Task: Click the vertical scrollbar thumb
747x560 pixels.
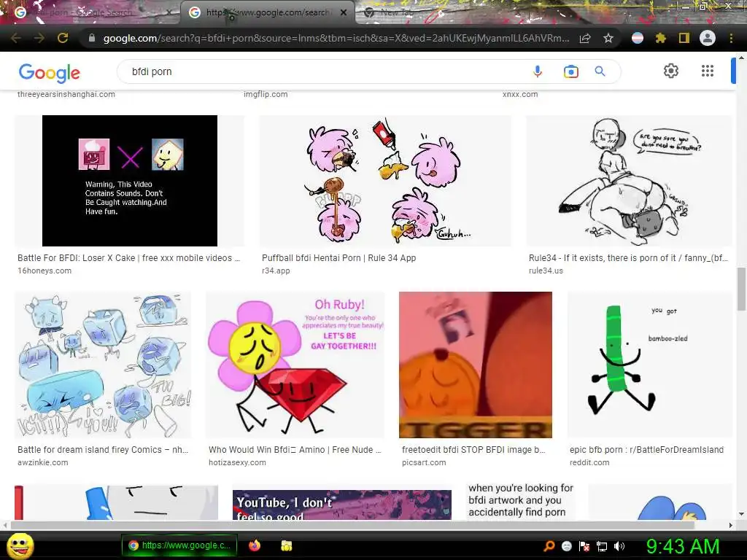Action: (x=741, y=289)
